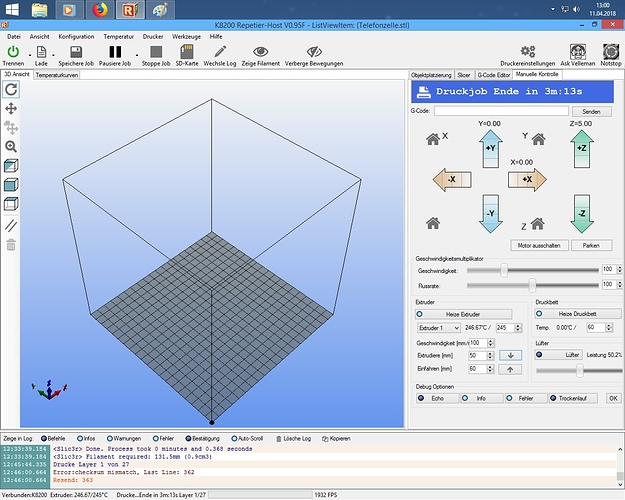Viewport: 625px width, 500px height.
Task: Open the Konfiguration menu
Action: coord(76,37)
